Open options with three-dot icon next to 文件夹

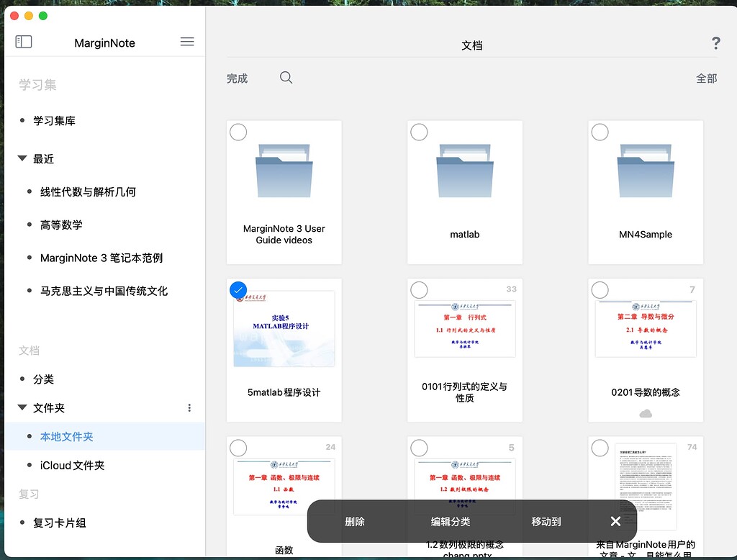pos(189,407)
